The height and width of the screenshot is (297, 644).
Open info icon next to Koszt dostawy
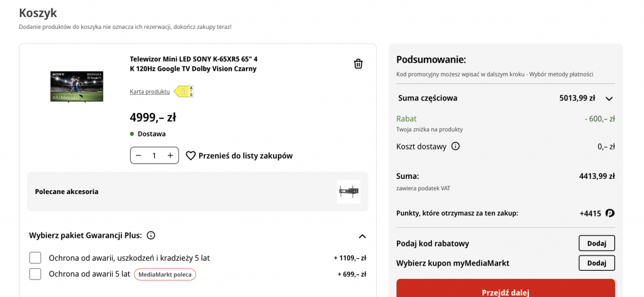(455, 146)
